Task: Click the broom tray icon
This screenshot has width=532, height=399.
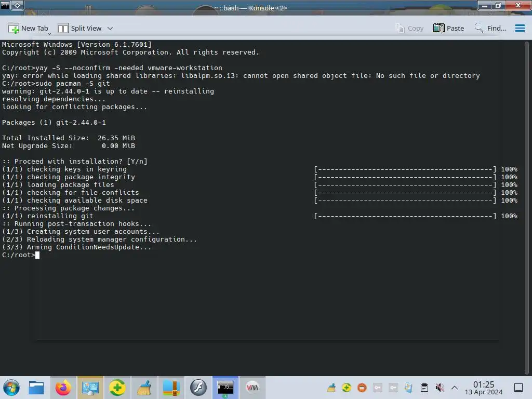Action: 331,388
